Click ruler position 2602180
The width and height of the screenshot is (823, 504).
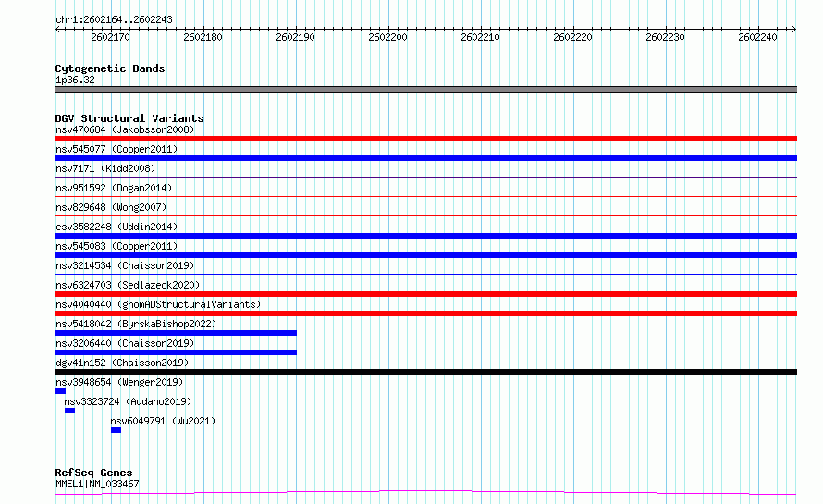pos(203,37)
